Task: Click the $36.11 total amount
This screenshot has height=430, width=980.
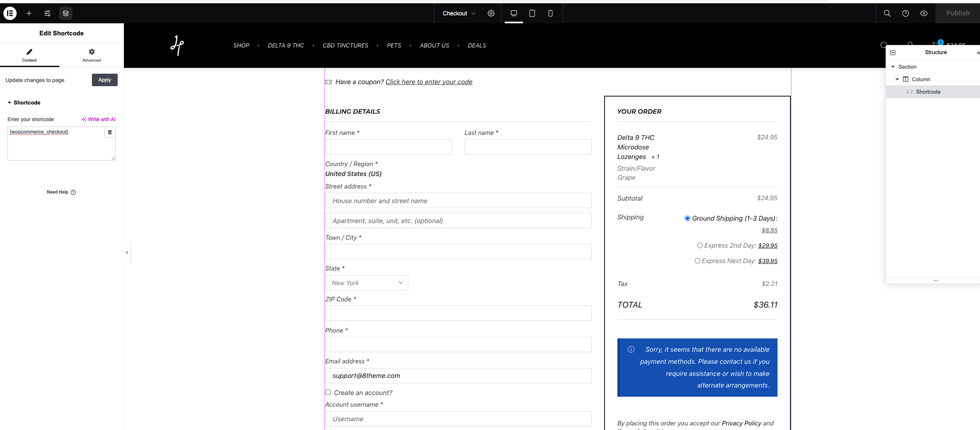Action: pyautogui.click(x=765, y=305)
